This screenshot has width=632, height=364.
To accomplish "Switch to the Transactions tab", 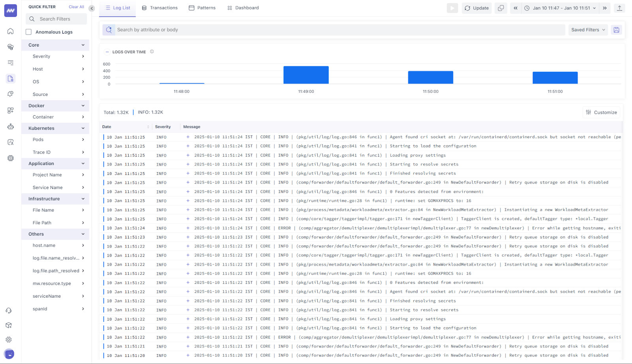I will coord(160,8).
